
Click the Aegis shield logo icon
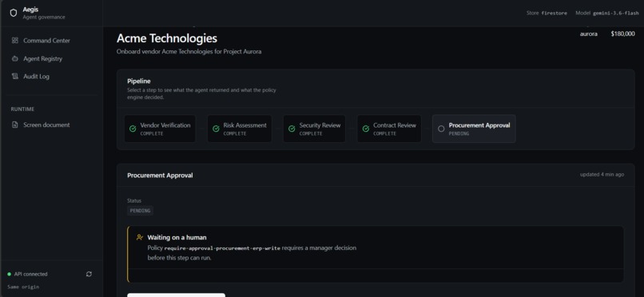pyautogui.click(x=14, y=13)
